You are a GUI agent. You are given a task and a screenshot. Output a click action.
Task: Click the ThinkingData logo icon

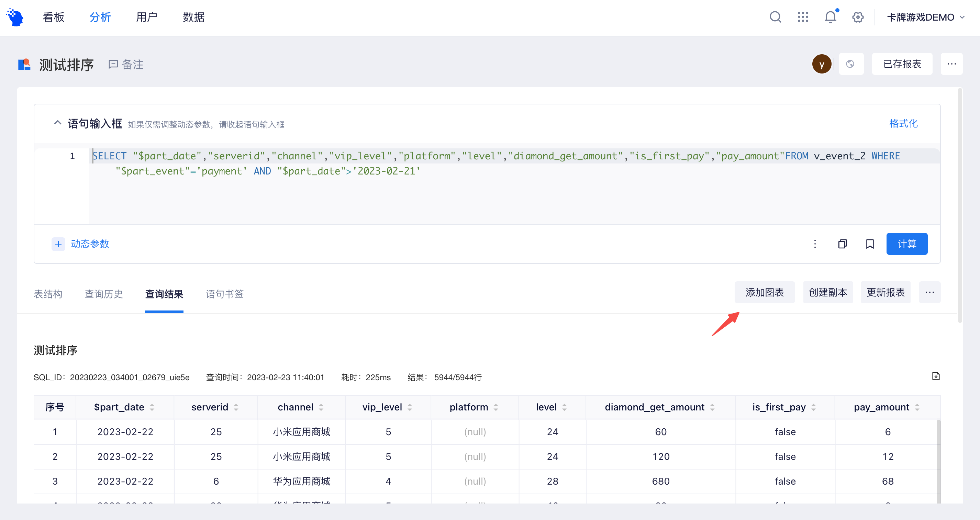click(15, 17)
